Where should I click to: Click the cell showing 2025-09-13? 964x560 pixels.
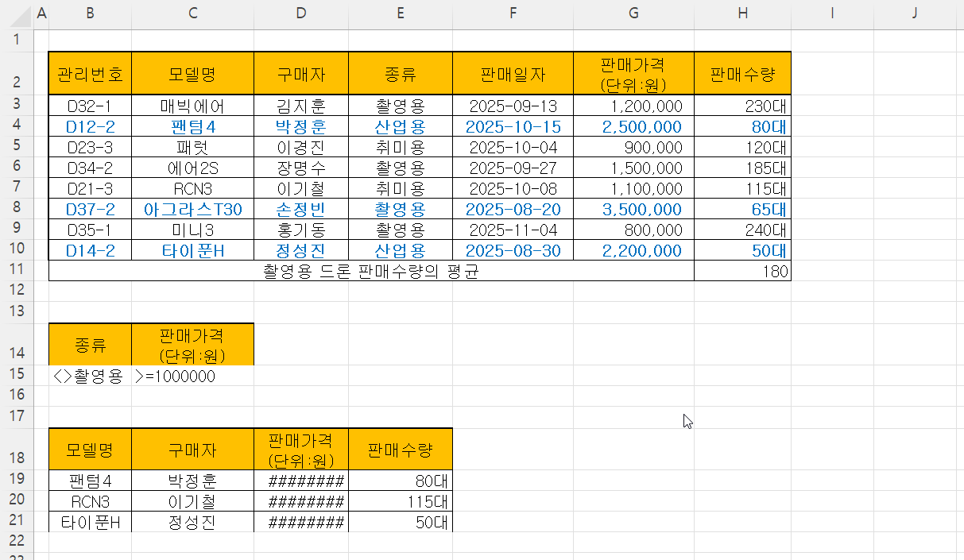pos(513,104)
